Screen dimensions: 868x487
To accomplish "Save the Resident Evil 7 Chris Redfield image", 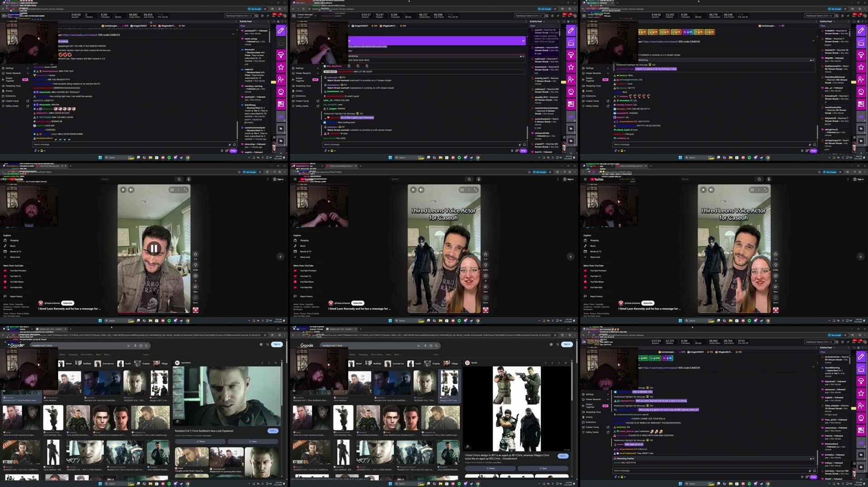I will 254,441.
